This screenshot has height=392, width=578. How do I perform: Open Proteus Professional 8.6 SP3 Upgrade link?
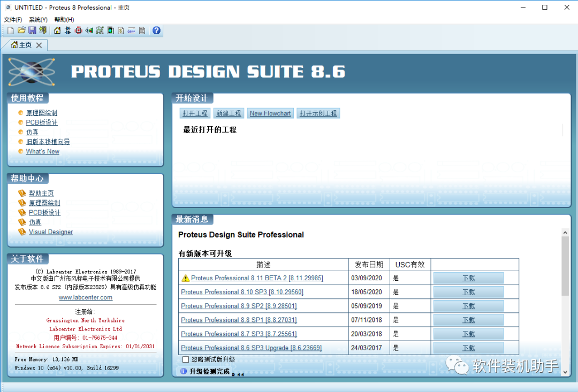tap(252, 348)
